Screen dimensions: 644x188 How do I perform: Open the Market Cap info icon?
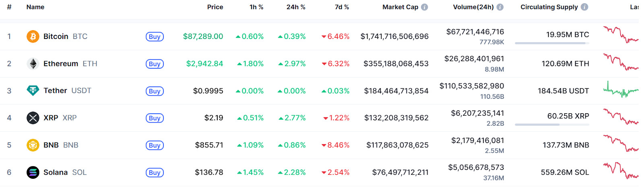(x=425, y=7)
